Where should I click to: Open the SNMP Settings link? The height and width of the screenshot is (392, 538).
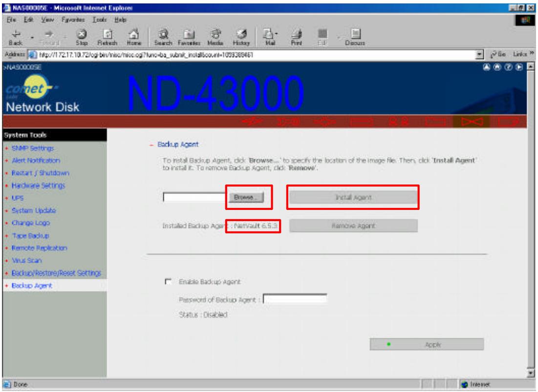pos(33,148)
